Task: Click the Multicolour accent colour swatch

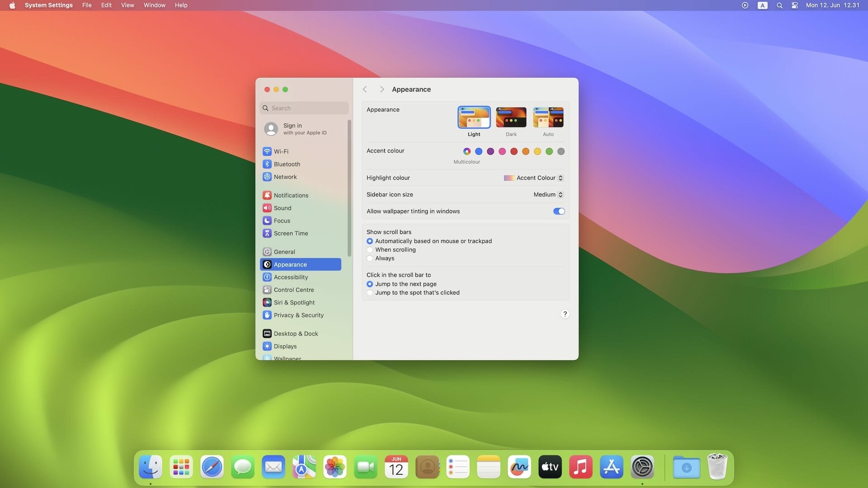Action: 466,152
